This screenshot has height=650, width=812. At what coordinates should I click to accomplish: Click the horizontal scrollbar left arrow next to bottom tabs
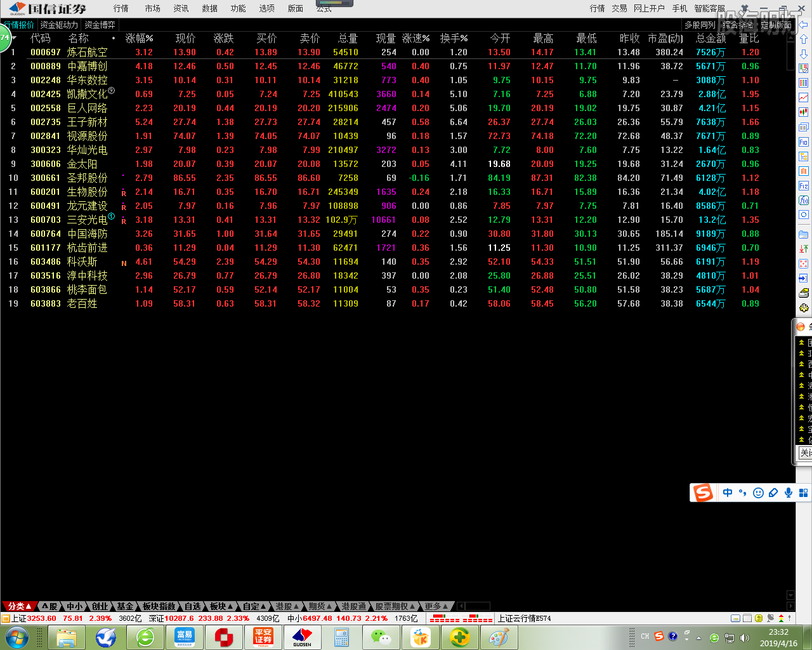click(461, 606)
